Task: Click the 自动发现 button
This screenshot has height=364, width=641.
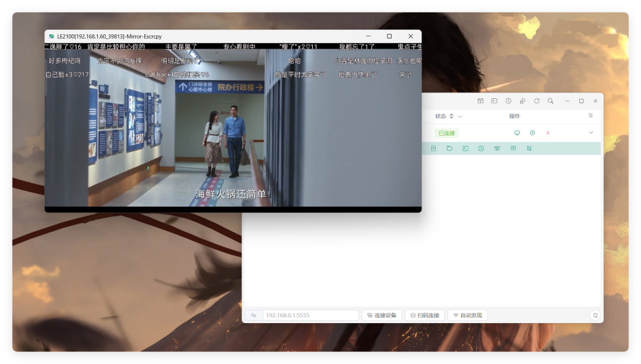Action: (468, 315)
